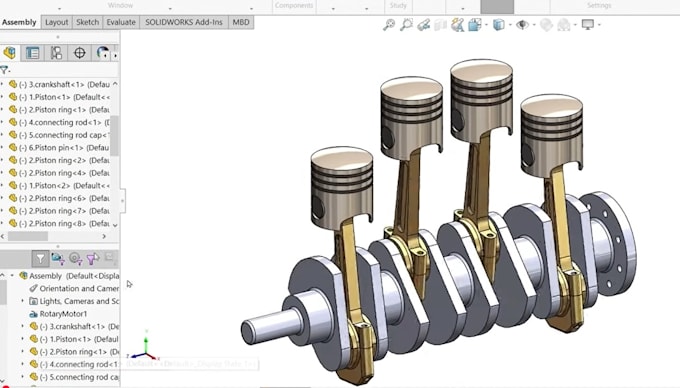Click the Filter Selected icon

92,259
